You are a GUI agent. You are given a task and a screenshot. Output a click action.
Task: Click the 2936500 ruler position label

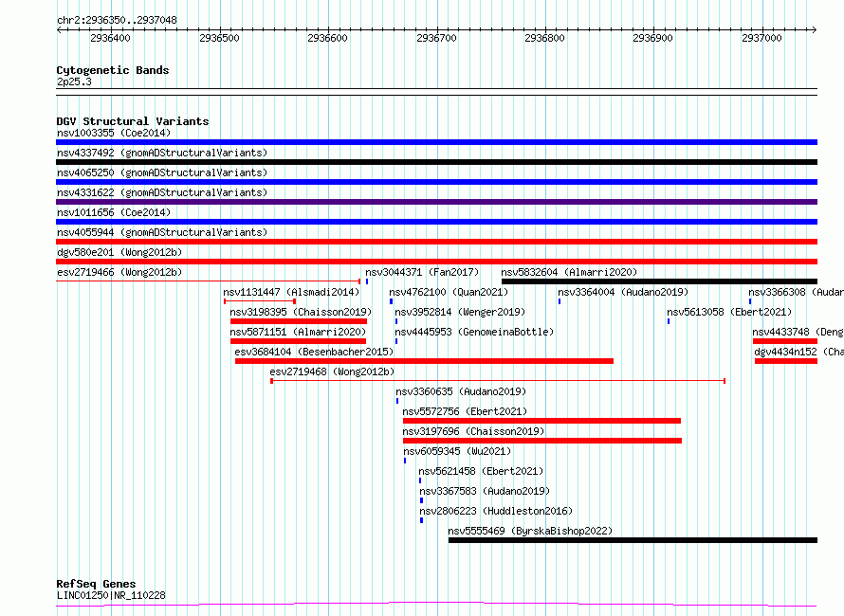[x=219, y=38]
